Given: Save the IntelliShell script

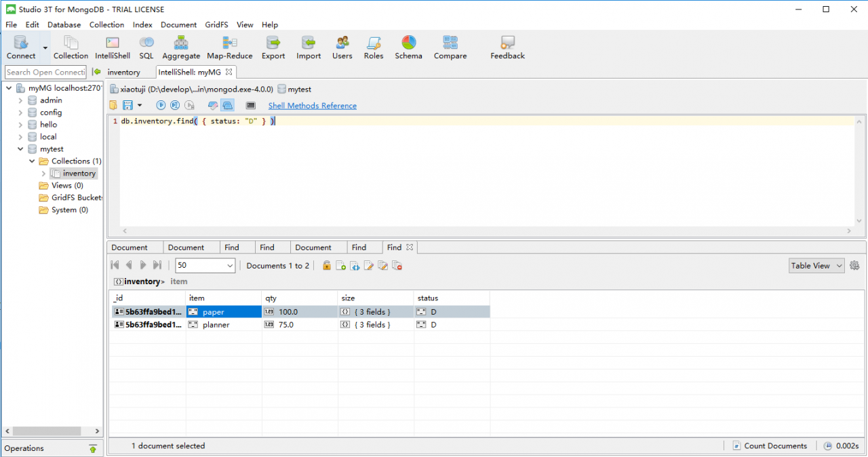Looking at the screenshot, I should (x=127, y=105).
